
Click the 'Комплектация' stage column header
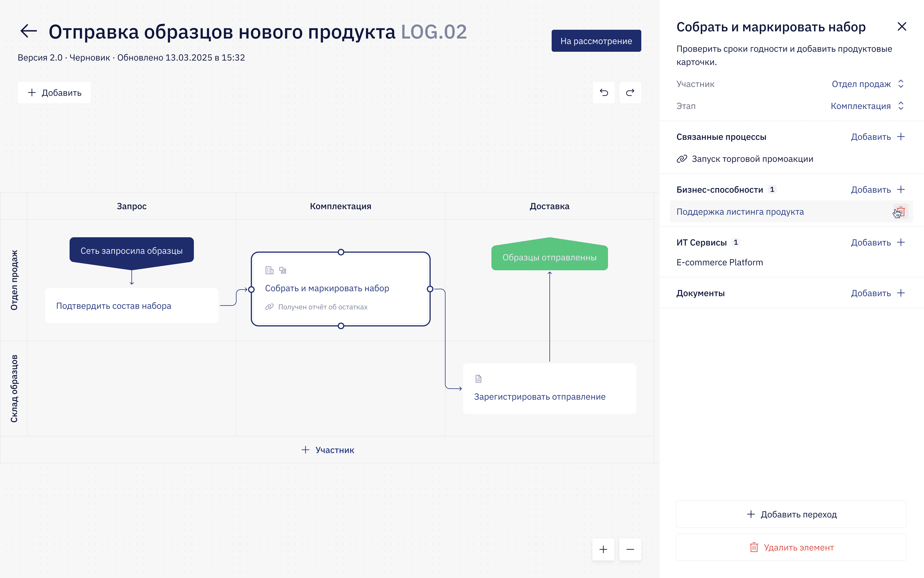340,206
